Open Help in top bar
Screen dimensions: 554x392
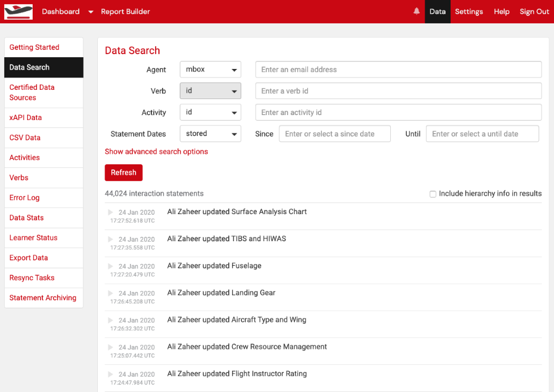(x=502, y=12)
